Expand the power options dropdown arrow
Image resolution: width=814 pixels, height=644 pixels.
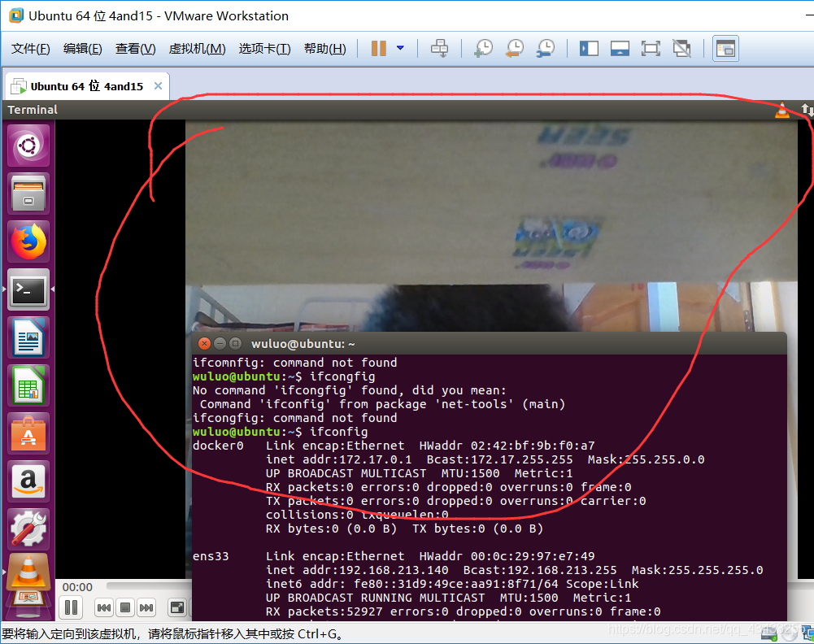[400, 48]
